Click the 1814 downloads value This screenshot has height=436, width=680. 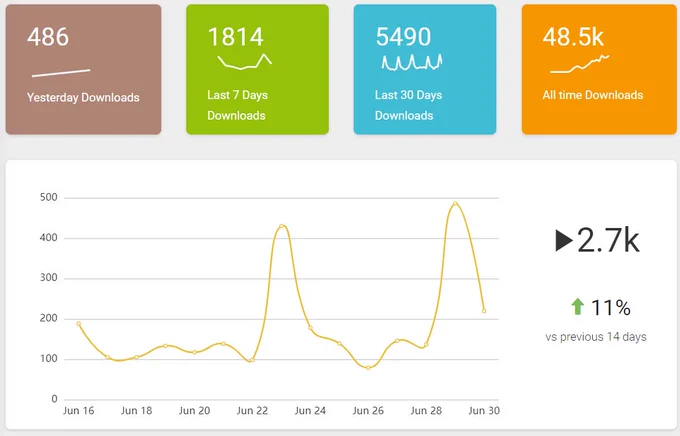[235, 37]
